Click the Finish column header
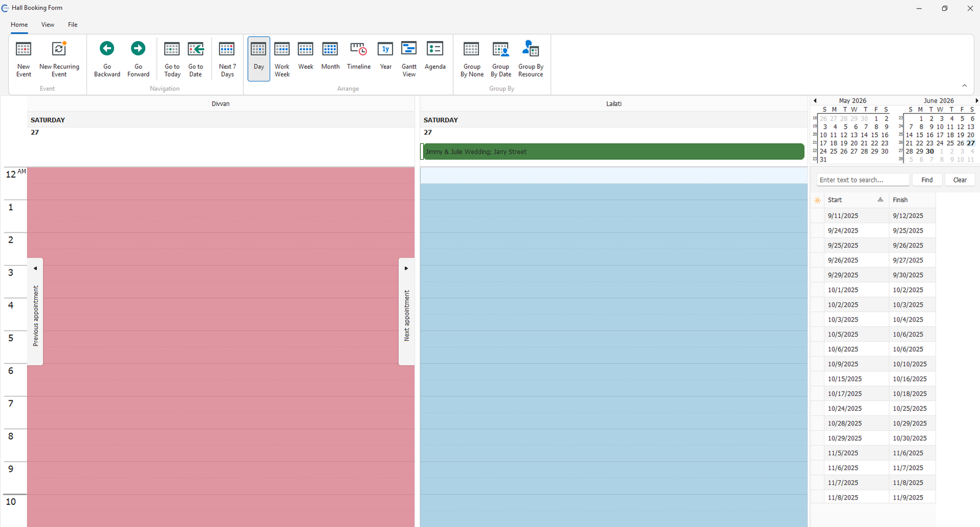The height and width of the screenshot is (527, 980). coord(912,200)
